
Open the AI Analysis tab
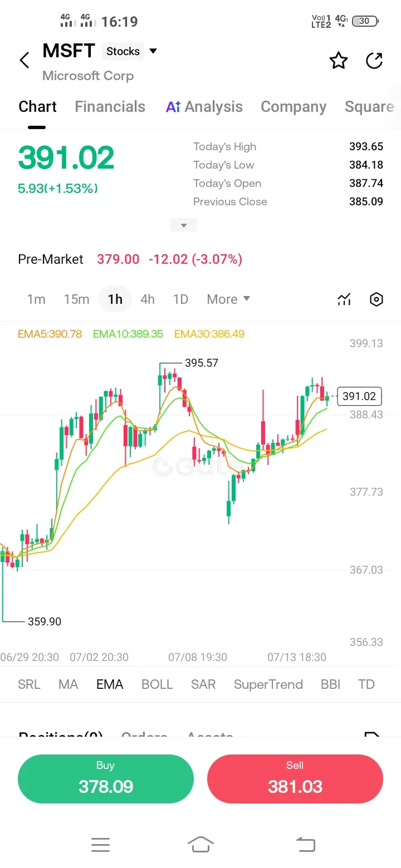[204, 107]
